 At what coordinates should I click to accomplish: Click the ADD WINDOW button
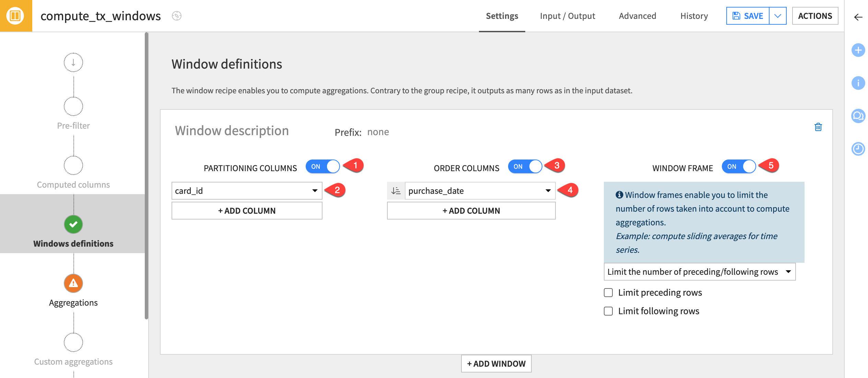pyautogui.click(x=496, y=363)
